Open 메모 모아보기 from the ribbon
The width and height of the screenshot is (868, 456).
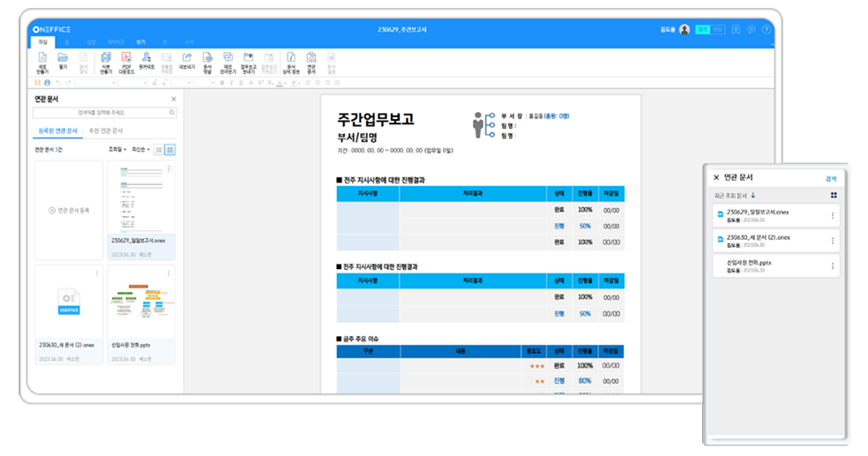pos(228,63)
